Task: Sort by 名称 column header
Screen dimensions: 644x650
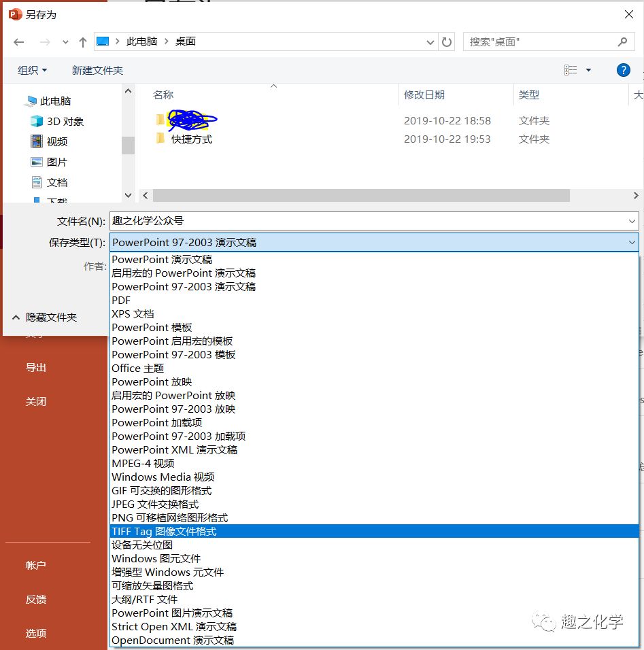Action: pyautogui.click(x=163, y=95)
